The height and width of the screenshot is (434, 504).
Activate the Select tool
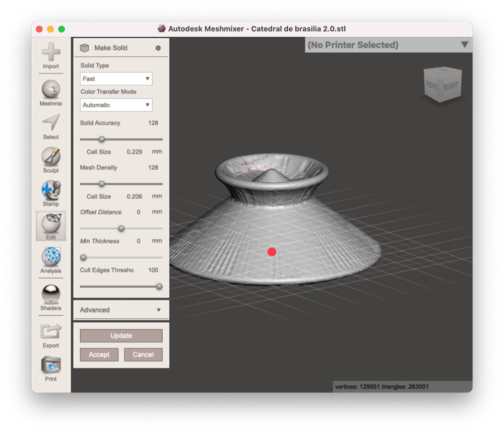[x=51, y=127]
